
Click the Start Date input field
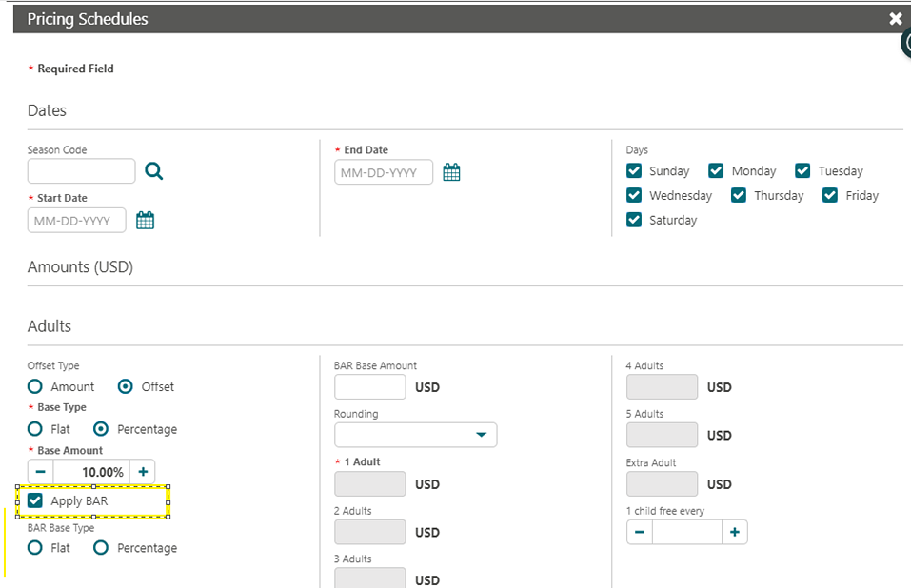point(76,220)
